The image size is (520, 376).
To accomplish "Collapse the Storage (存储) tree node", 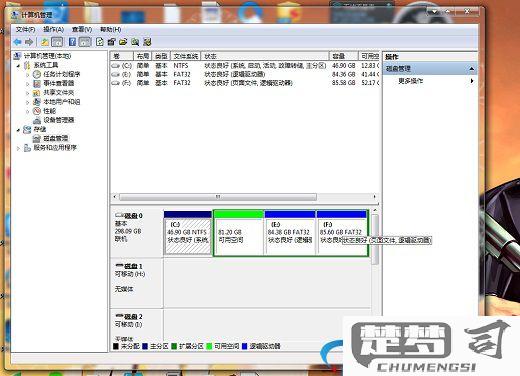I will 19,130.
